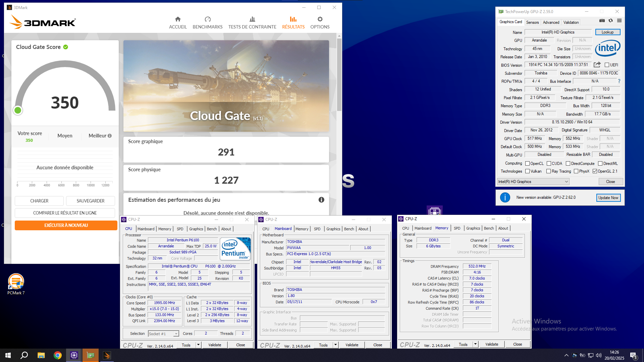Switch to the Advanced tab in GPU-Z

pos(551,22)
